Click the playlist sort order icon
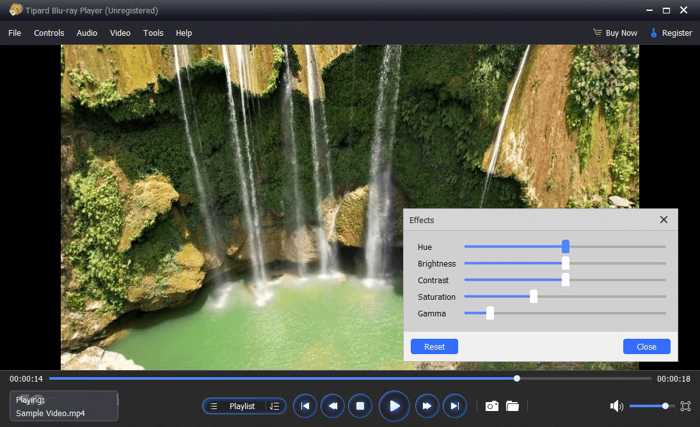The image size is (700, 427). [x=274, y=406]
